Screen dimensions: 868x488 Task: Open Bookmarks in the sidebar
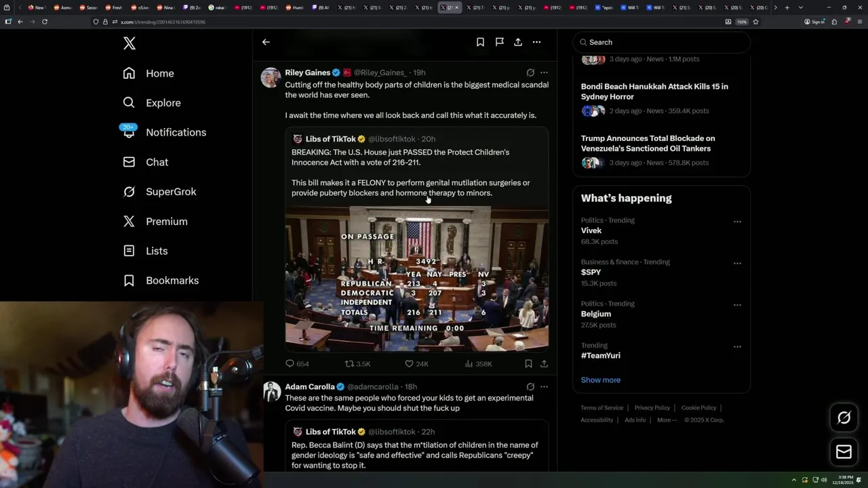[x=161, y=281]
